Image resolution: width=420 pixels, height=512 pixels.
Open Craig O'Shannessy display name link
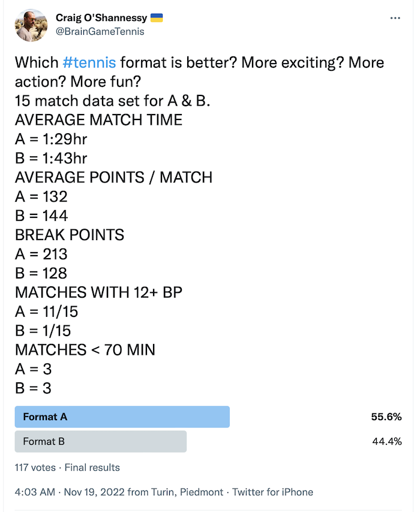(101, 19)
